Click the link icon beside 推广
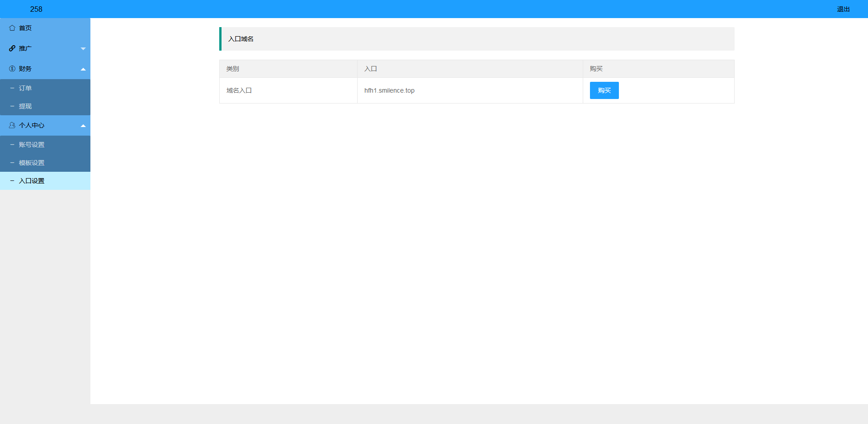Viewport: 868px width, 424px height. [x=12, y=48]
